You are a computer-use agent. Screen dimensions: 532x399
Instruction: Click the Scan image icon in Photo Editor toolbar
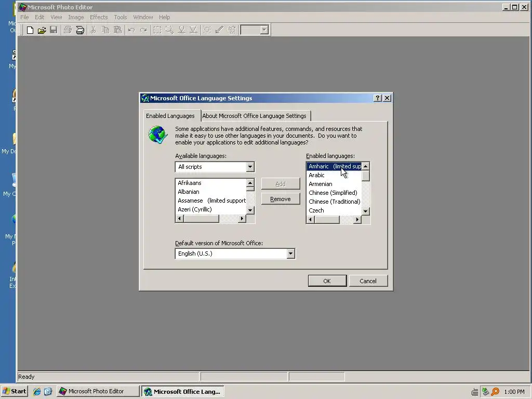(x=80, y=30)
